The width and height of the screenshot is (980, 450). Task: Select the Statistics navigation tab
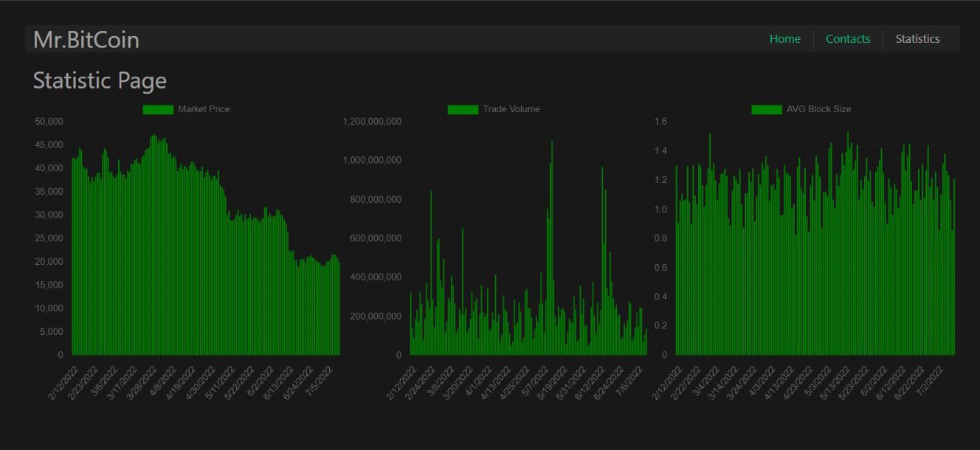pyautogui.click(x=917, y=39)
